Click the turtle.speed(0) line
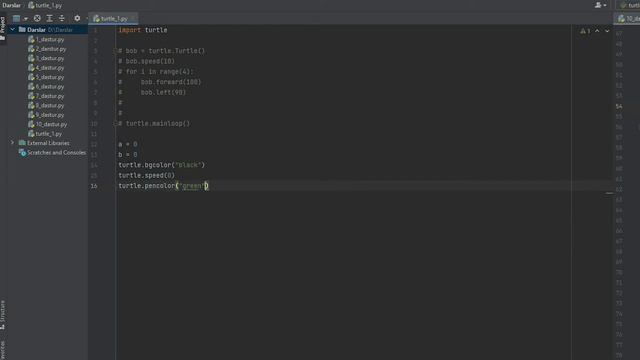The width and height of the screenshot is (640, 360). point(147,176)
